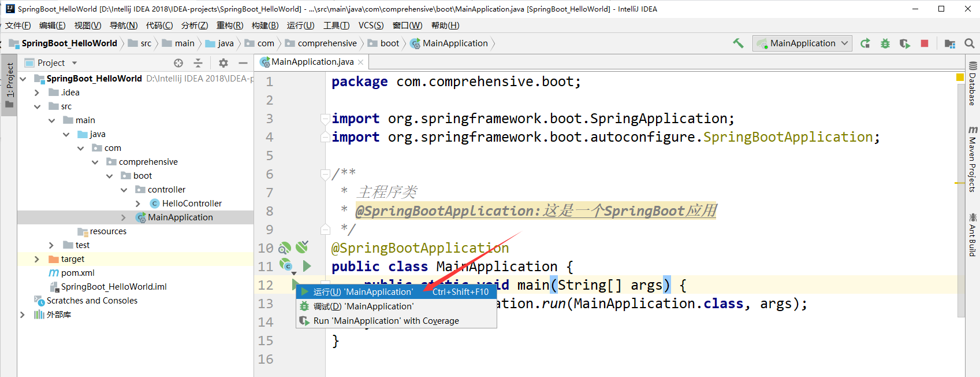Click the Rerun MainApplication toolbar icon
Viewport: 980px width, 377px height.
click(865, 43)
